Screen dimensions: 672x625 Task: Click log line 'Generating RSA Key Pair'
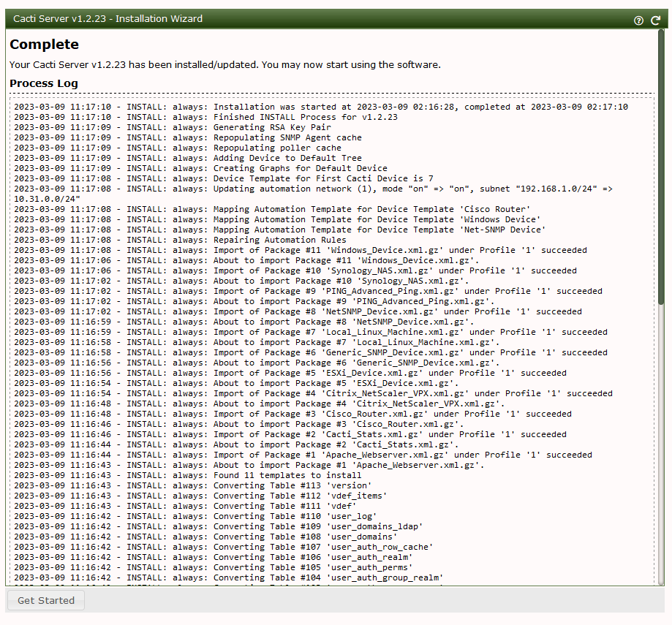173,128
